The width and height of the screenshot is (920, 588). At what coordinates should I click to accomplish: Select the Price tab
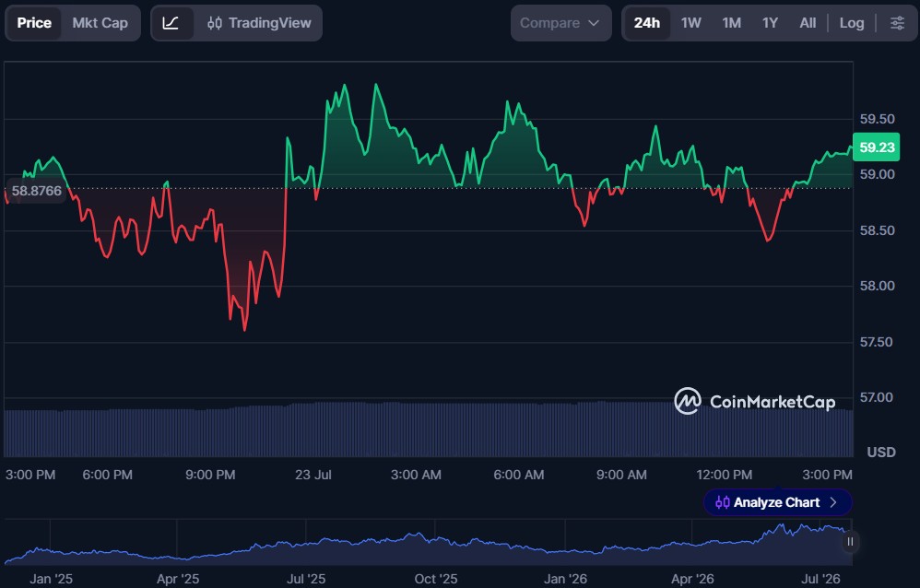coord(34,23)
